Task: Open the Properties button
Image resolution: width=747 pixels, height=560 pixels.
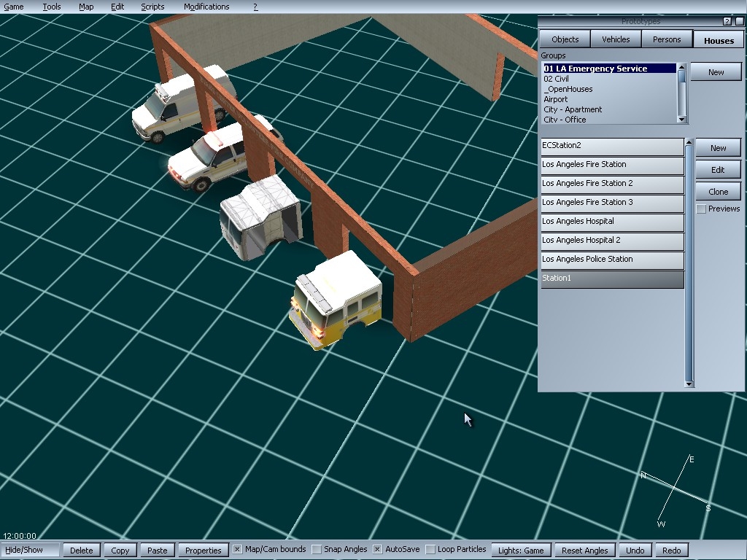Action: tap(204, 551)
